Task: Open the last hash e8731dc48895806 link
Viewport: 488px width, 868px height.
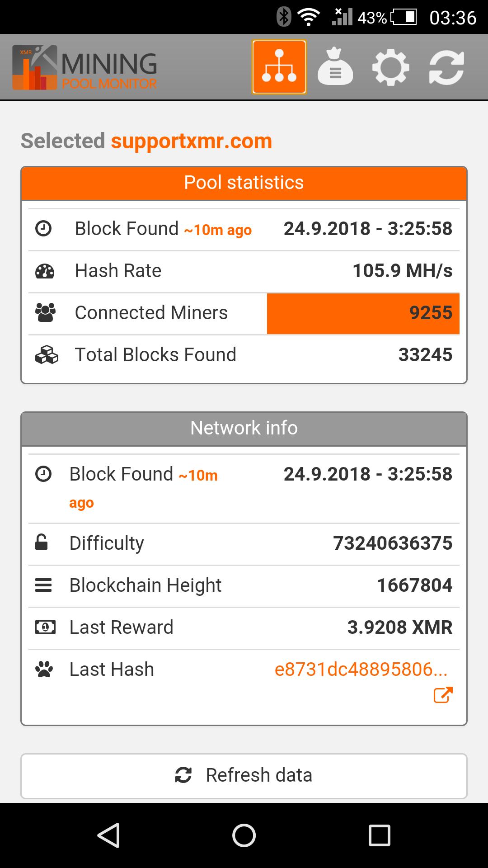Action: (x=361, y=670)
